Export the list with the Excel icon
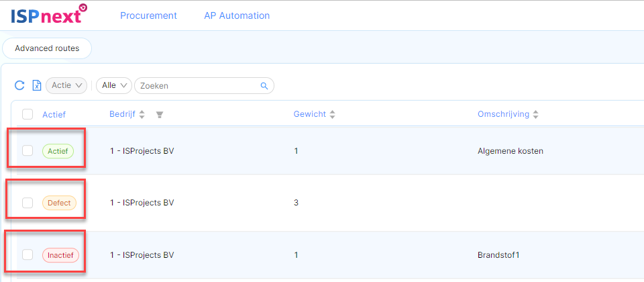644x282 pixels. click(37, 85)
